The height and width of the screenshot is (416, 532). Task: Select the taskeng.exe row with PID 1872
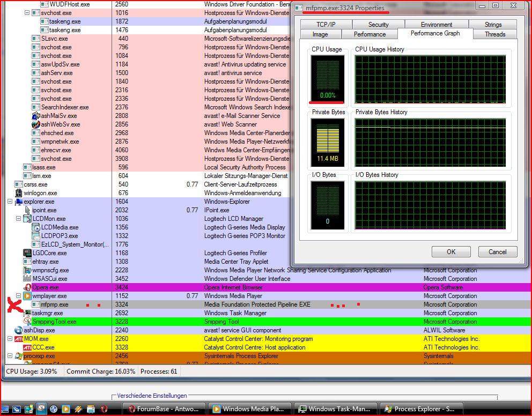(x=147, y=21)
